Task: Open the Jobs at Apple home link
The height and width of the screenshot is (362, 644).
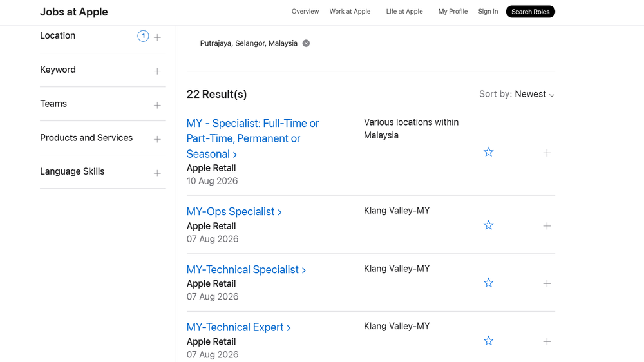Action: 74,12
